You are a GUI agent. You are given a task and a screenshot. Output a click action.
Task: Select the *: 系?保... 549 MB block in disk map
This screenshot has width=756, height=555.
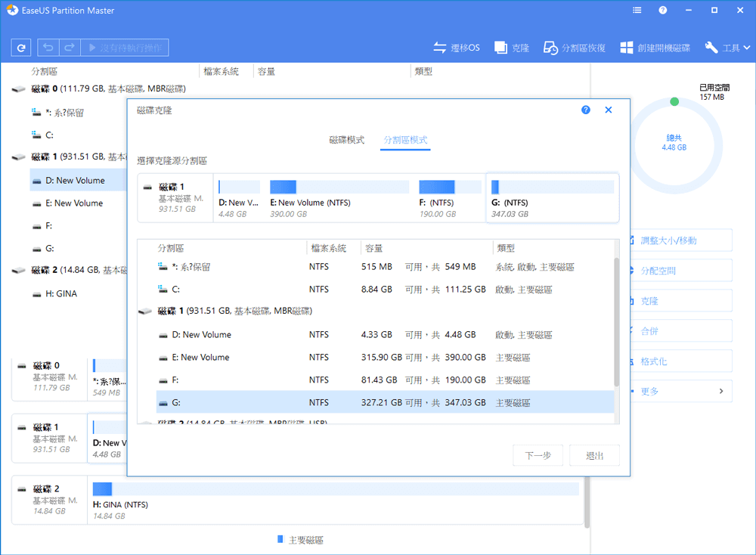(109, 379)
